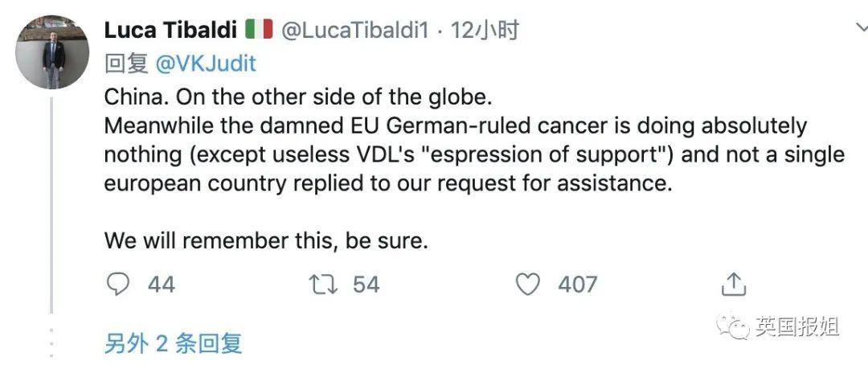868x365 pixels.
Task: Click the 英国报姐 watermark text
Action: pos(797,327)
